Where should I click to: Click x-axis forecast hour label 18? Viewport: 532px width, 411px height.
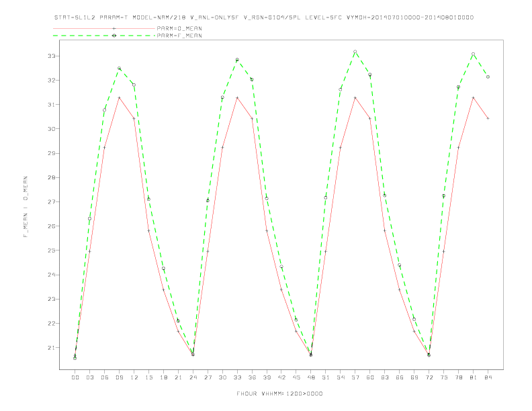(163, 377)
